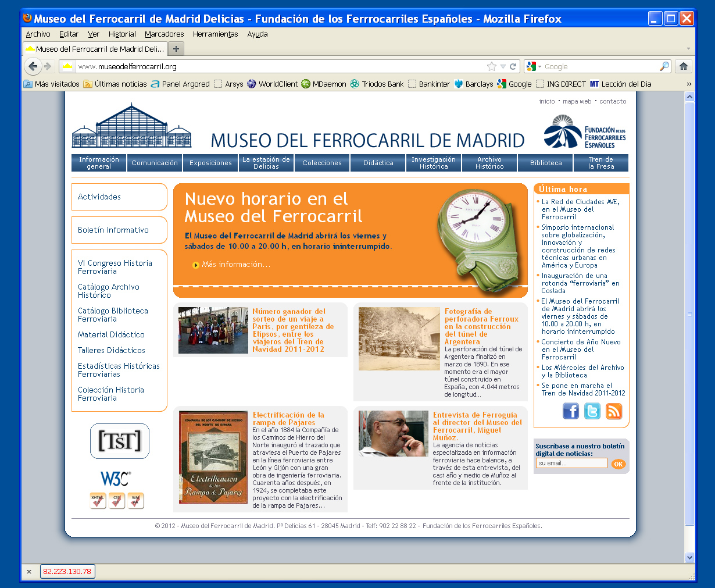Open the Biblioteca navigation tab
This screenshot has height=588, width=715.
[x=546, y=163]
